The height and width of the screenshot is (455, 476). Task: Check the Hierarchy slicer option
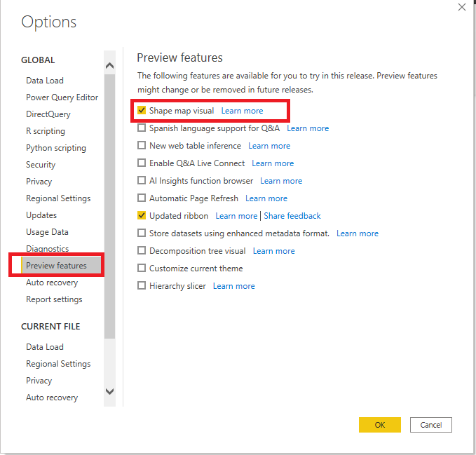[x=142, y=285]
